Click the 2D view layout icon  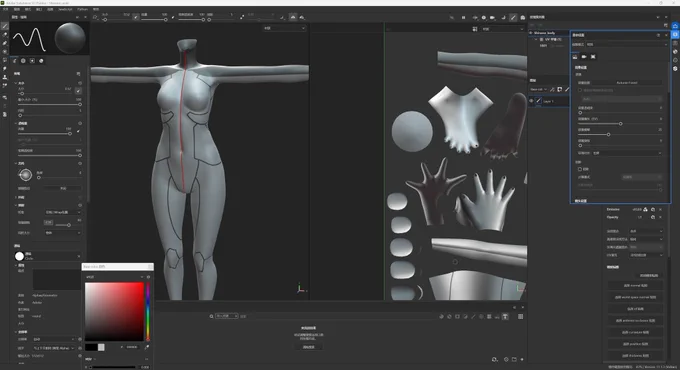(x=475, y=29)
